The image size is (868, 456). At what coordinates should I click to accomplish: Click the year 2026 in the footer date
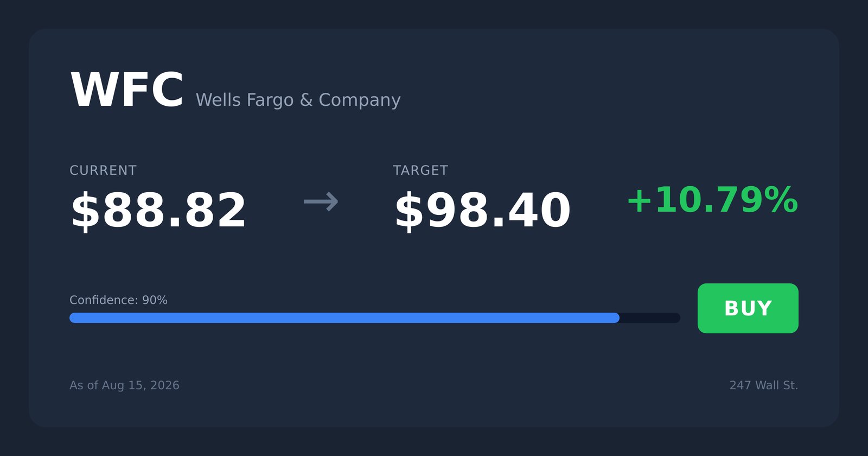(165, 385)
